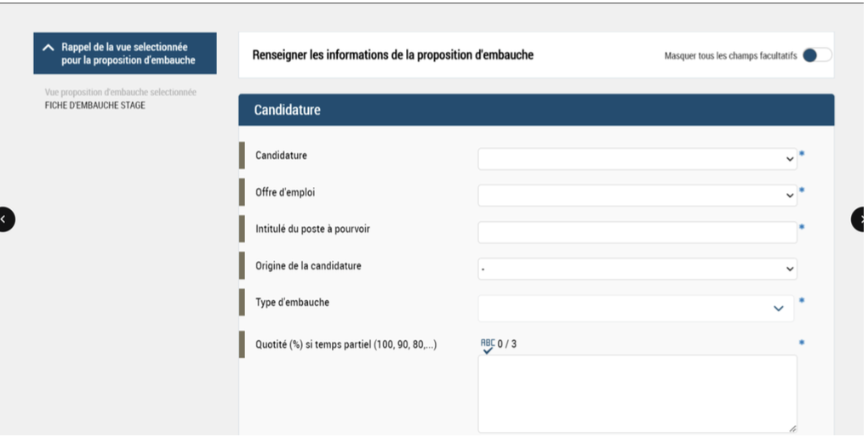The width and height of the screenshot is (868, 437).
Task: Select the FICHE D'EMBAUCHE STAGE view label
Action: (95, 105)
